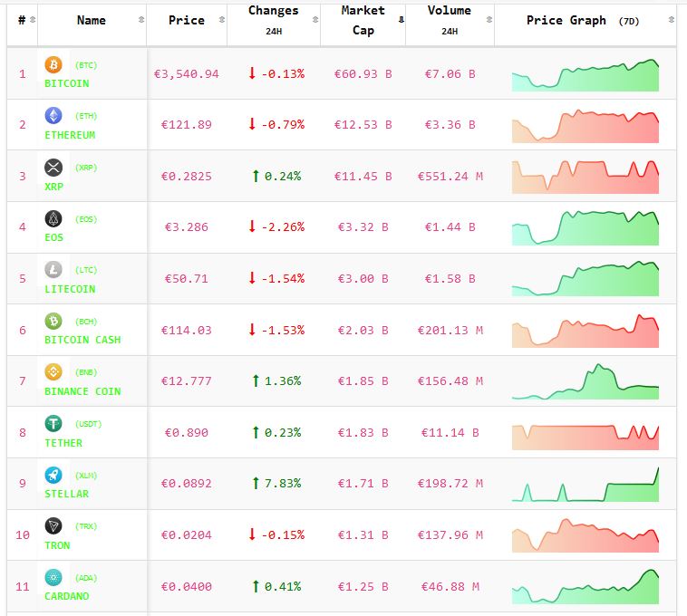This screenshot has height=616, width=687.
Task: Click the Cardano logo icon
Action: 54,578
